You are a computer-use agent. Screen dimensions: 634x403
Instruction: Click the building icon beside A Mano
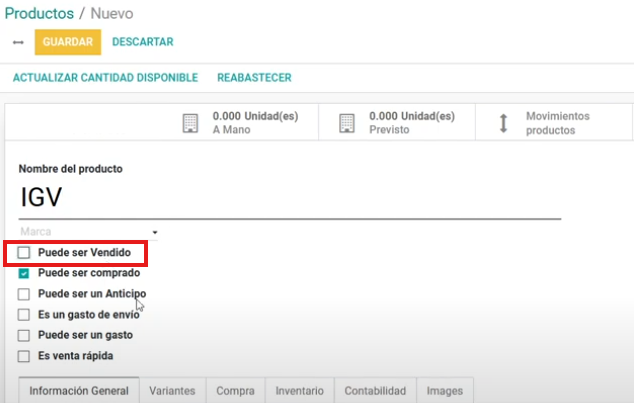tap(190, 123)
